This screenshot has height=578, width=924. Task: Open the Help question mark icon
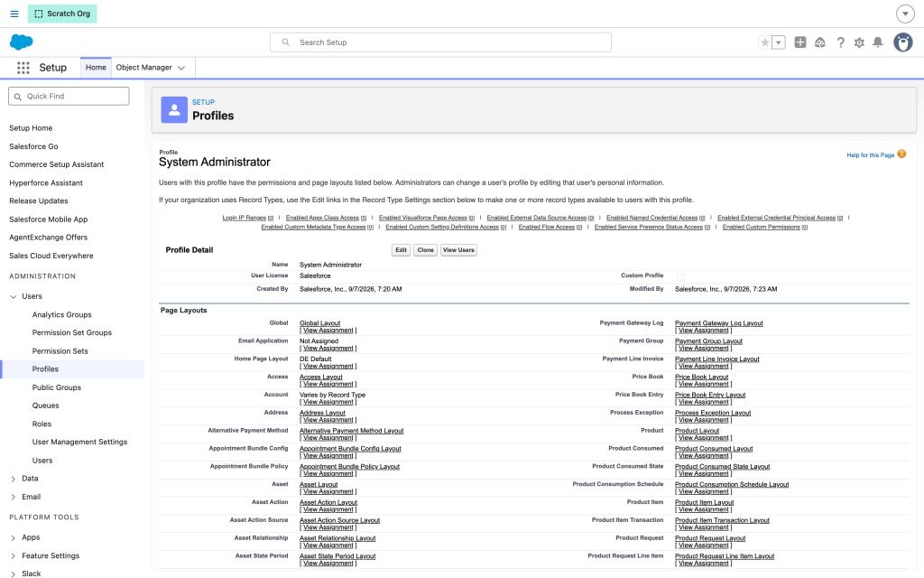[840, 42]
